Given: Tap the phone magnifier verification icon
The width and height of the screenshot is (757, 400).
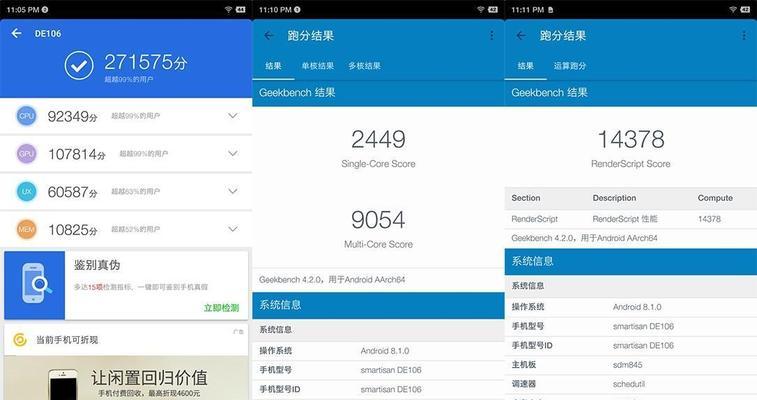Looking at the screenshot, I should click(x=35, y=285).
